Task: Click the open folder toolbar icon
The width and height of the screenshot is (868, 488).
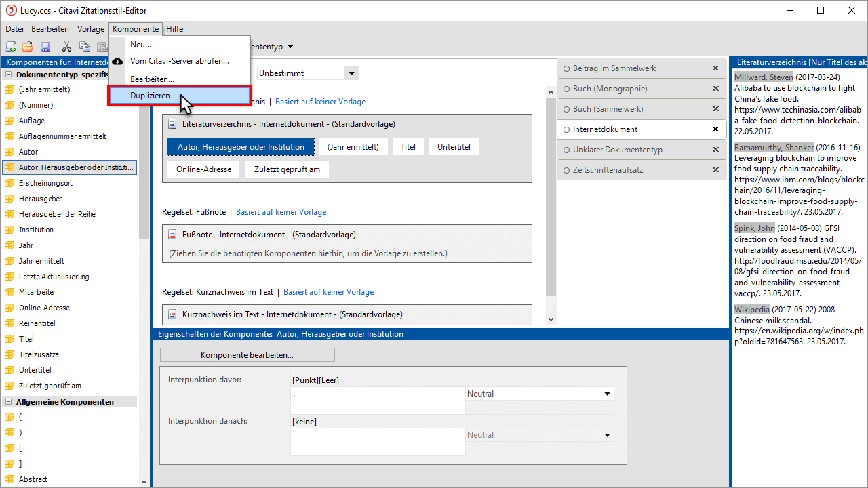Action: 28,47
